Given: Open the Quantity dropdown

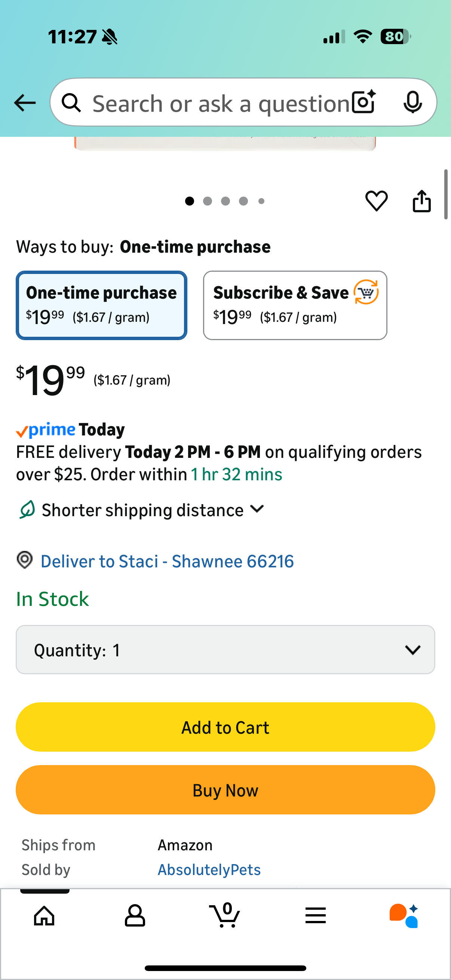Looking at the screenshot, I should click(x=225, y=650).
